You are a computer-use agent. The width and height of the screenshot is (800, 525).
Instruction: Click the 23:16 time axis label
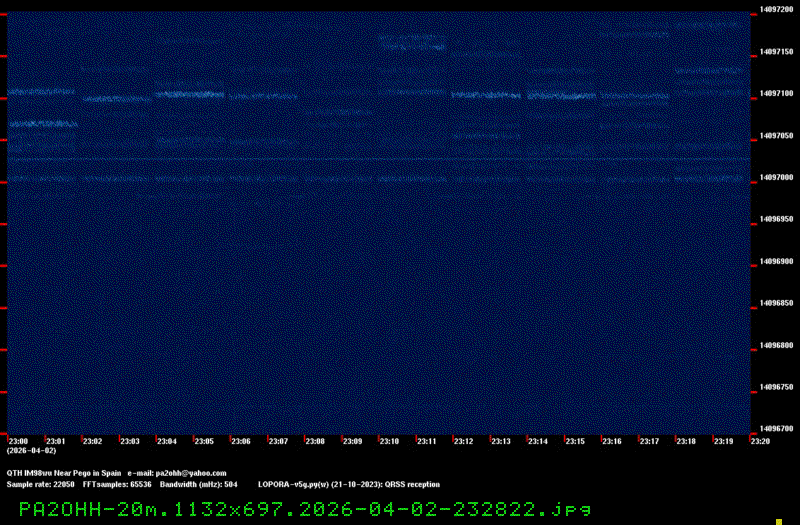612,441
